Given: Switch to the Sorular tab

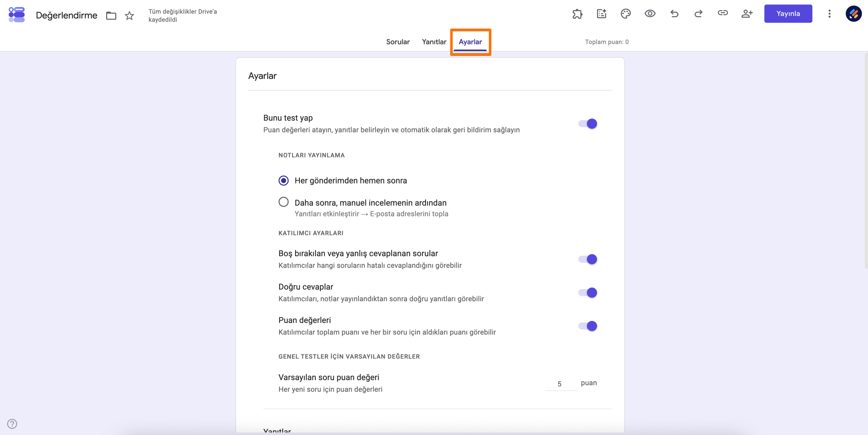Looking at the screenshot, I should tap(398, 42).
